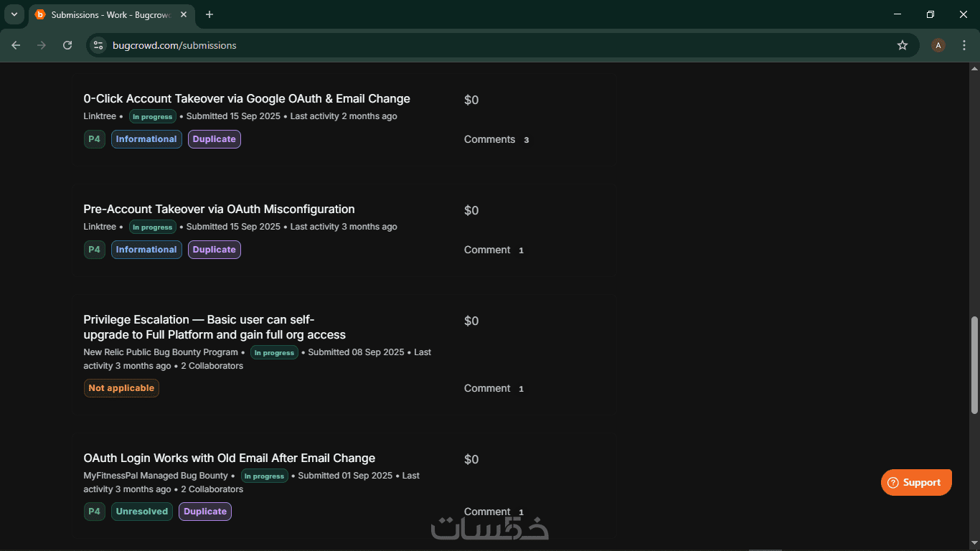Click P4 badge on 0-Click Account Takeover

coord(95,139)
